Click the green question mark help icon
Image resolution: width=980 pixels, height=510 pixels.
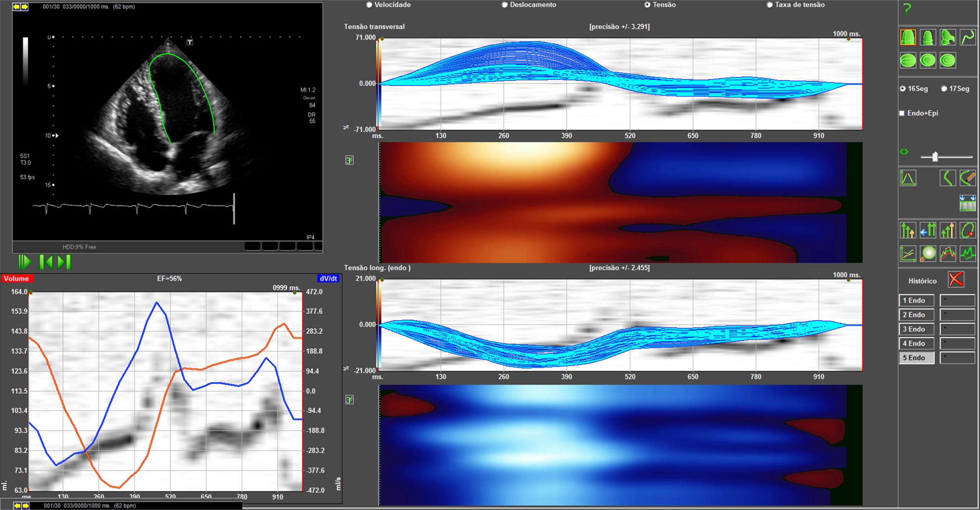click(907, 9)
